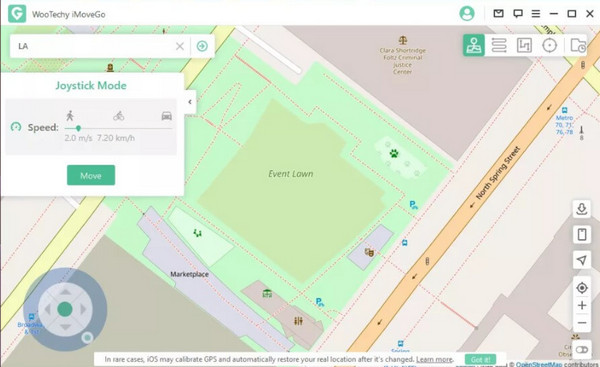600x367 pixels.
Task: Click the Joystick Mode panel title
Action: point(91,85)
